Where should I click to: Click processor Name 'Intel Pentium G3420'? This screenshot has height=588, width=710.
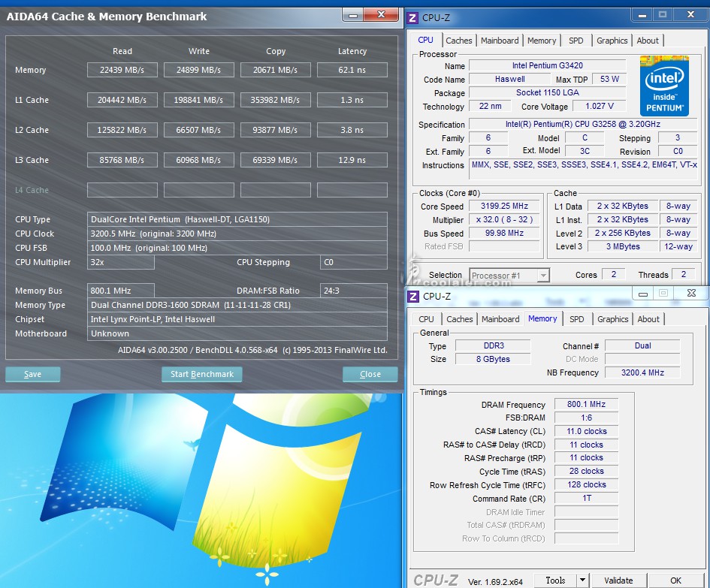click(x=548, y=65)
